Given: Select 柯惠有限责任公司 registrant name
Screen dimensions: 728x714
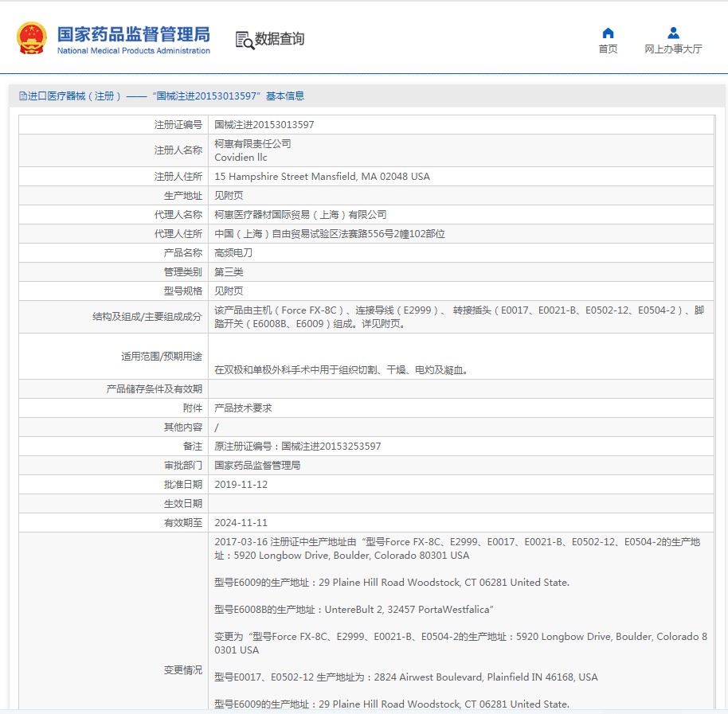Looking at the screenshot, I should click(252, 144).
